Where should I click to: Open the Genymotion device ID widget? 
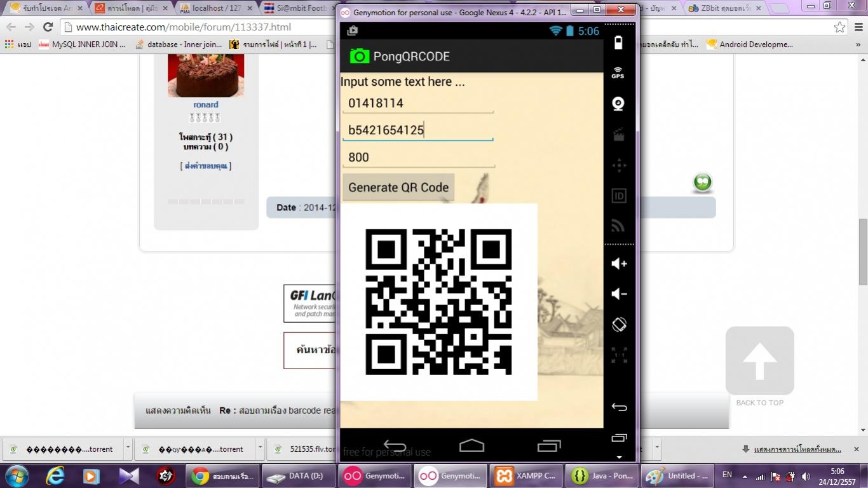coord(618,196)
